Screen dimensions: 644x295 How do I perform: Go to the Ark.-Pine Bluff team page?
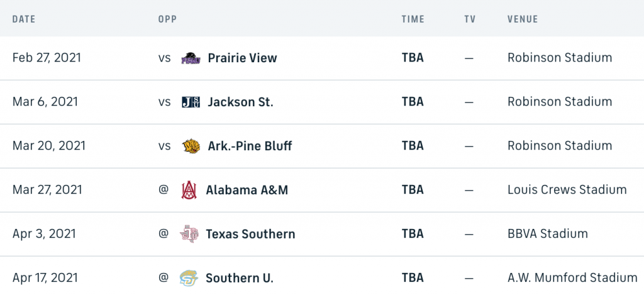point(250,146)
